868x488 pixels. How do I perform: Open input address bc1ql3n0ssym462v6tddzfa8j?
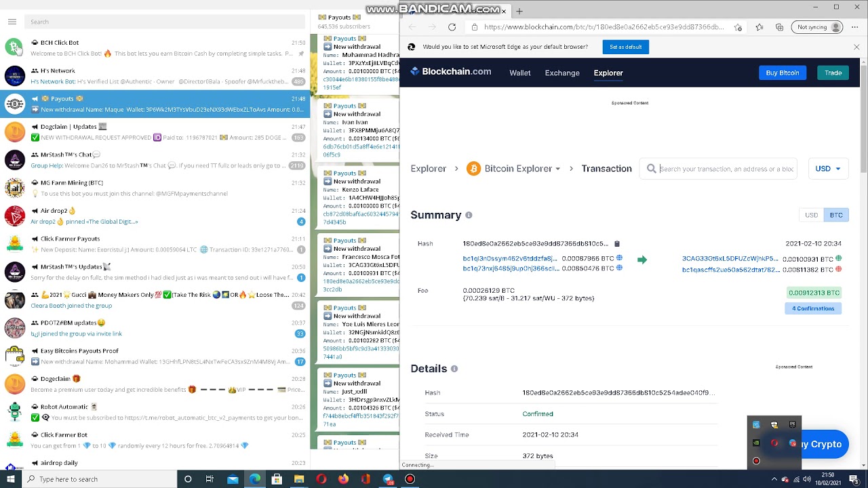510,259
